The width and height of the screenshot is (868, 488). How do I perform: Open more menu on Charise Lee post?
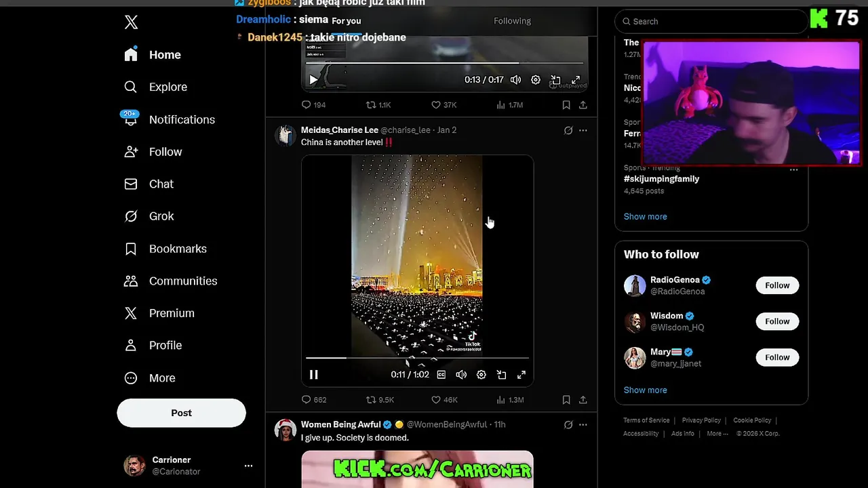point(583,130)
